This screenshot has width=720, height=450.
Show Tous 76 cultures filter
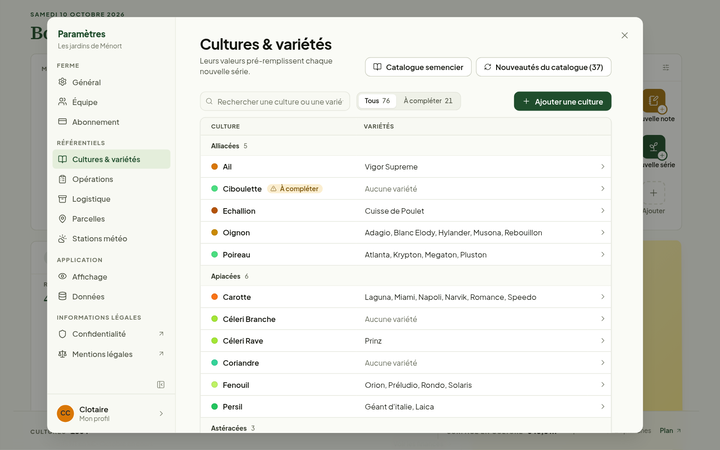pyautogui.click(x=377, y=101)
